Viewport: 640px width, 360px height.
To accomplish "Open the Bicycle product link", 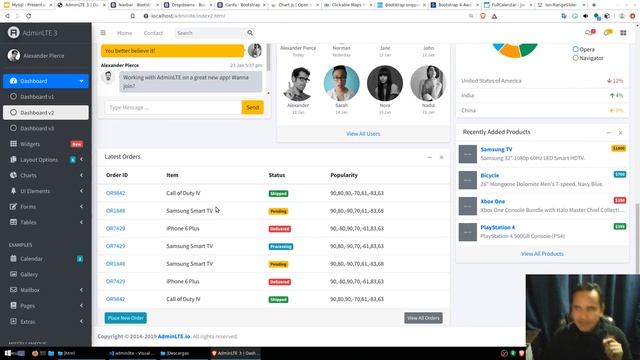I will pos(489,176).
